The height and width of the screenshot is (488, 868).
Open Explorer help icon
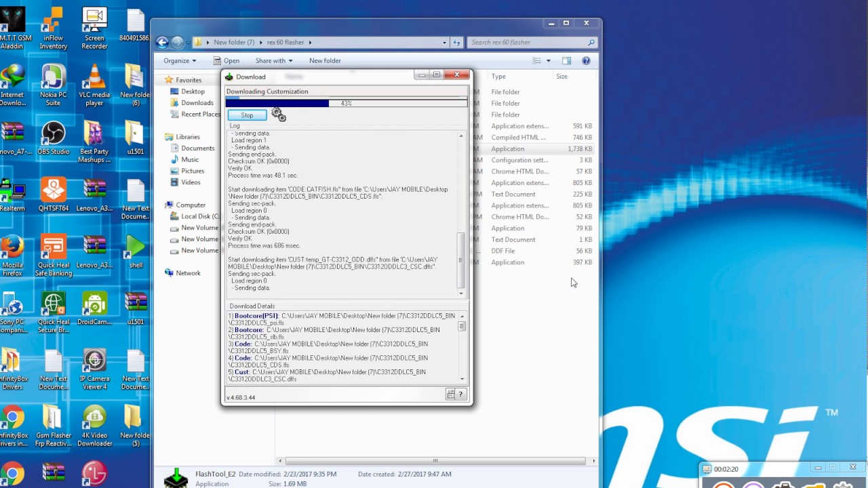(586, 60)
